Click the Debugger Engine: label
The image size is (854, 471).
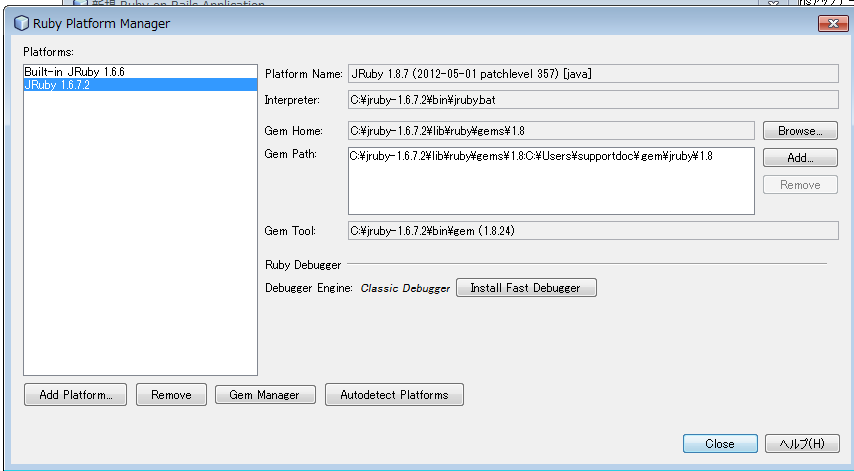[308, 288]
